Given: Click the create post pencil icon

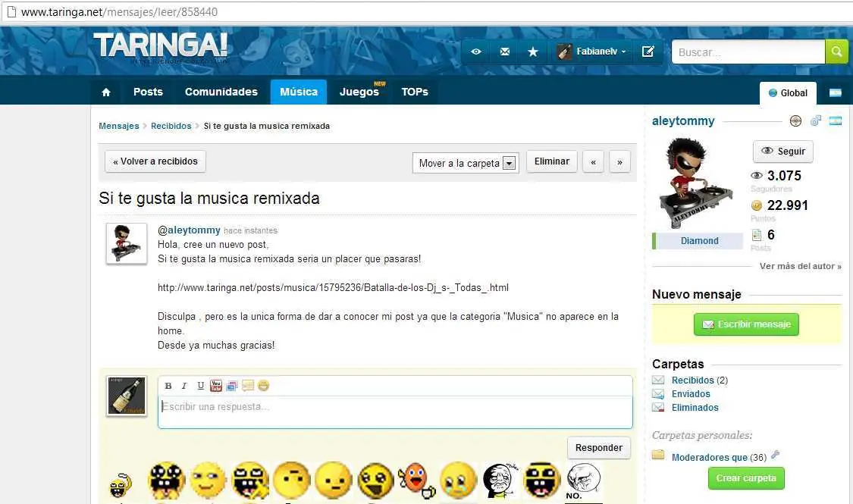Looking at the screenshot, I should point(648,52).
